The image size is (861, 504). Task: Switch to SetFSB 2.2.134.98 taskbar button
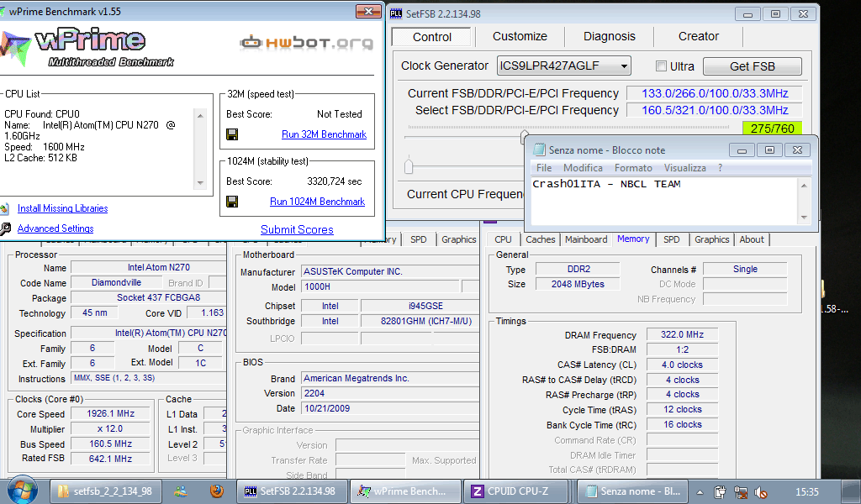tap(293, 491)
